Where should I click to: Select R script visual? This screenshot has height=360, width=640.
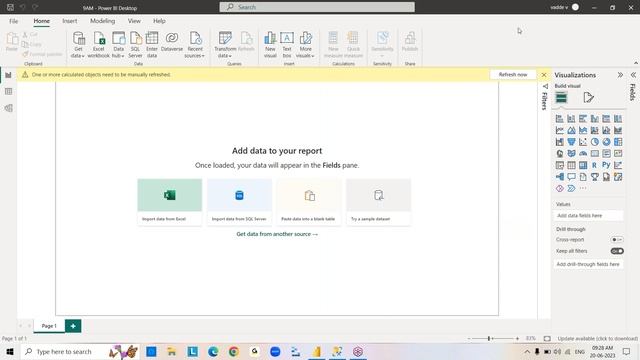tap(595, 165)
